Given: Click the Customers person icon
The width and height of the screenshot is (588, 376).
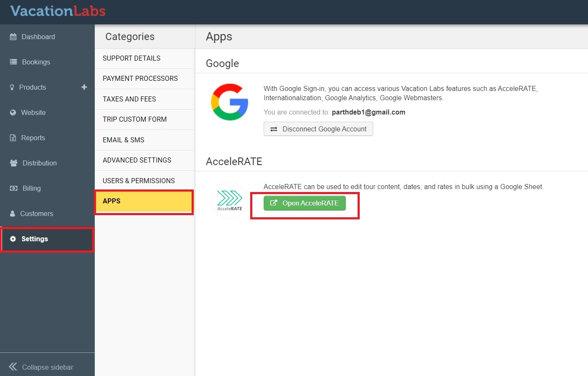Looking at the screenshot, I should click(x=13, y=214).
